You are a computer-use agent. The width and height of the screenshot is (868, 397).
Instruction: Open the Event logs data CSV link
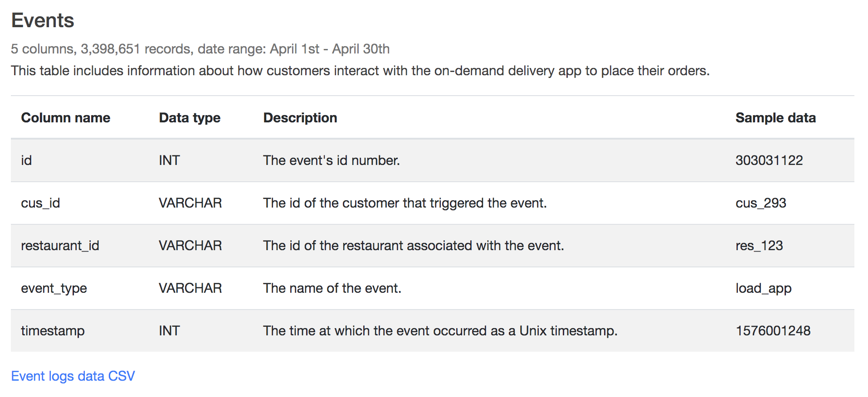pyautogui.click(x=73, y=376)
